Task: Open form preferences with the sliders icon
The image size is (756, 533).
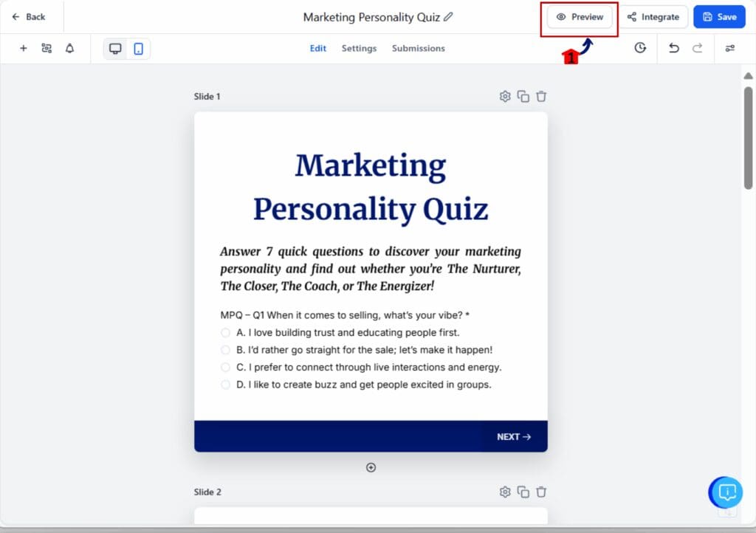Action: coord(730,48)
